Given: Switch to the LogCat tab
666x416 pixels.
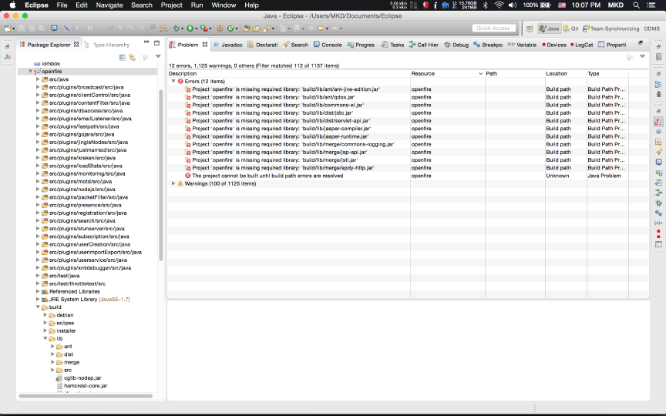Looking at the screenshot, I should tap(581, 45).
